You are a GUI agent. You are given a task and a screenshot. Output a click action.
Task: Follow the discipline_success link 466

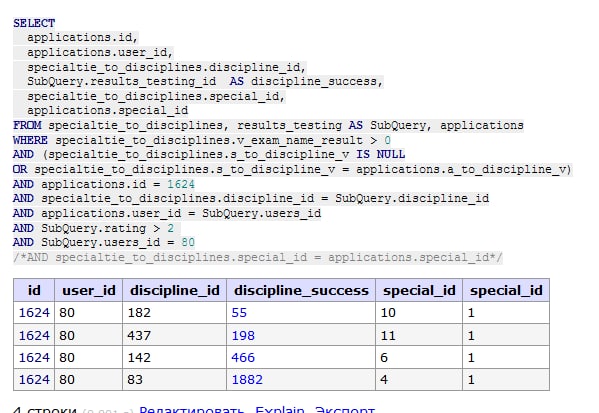(x=243, y=358)
